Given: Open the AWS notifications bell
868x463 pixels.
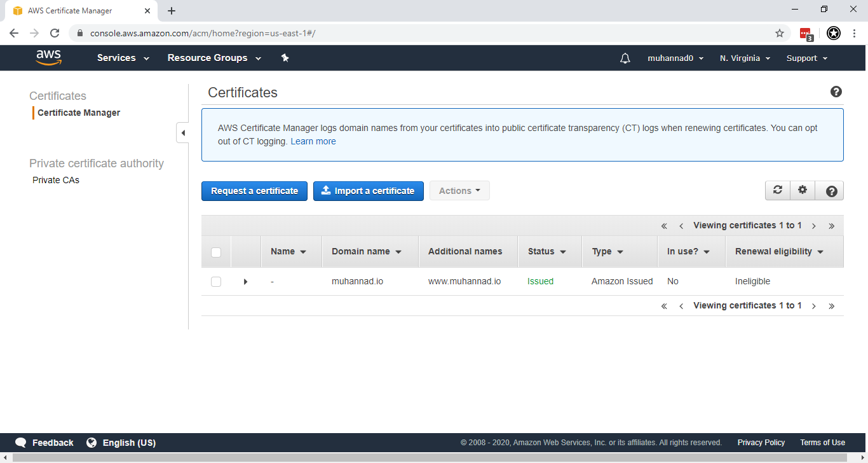Looking at the screenshot, I should click(x=625, y=58).
